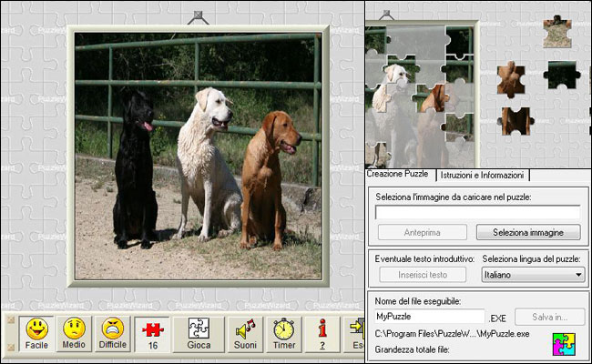Click the red 16-piece puzzle count icon

(x=153, y=333)
